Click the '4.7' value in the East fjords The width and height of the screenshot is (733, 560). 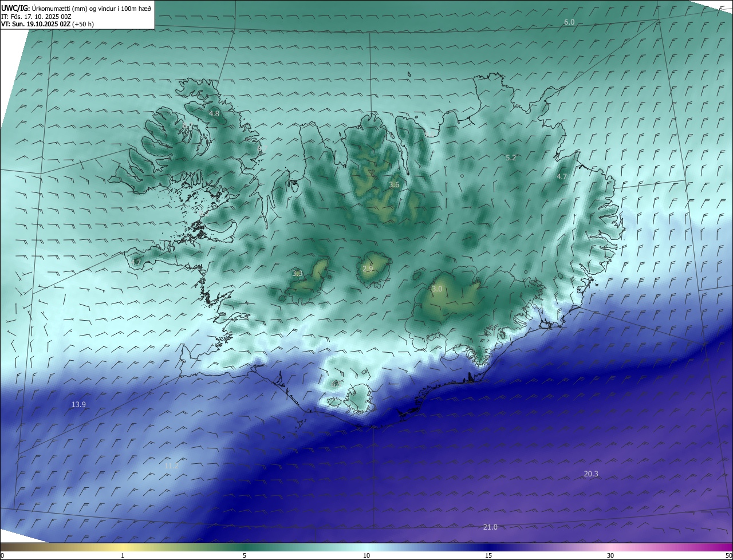562,177
